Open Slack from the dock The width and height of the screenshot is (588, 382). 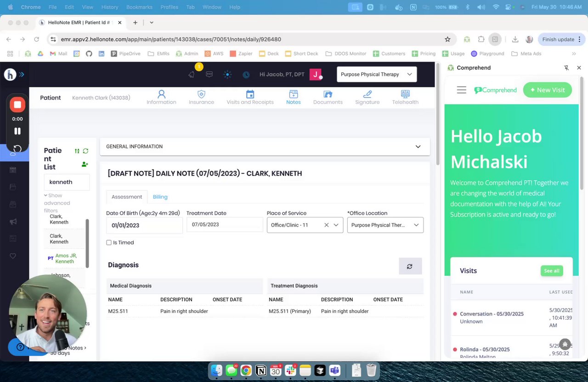pos(290,370)
